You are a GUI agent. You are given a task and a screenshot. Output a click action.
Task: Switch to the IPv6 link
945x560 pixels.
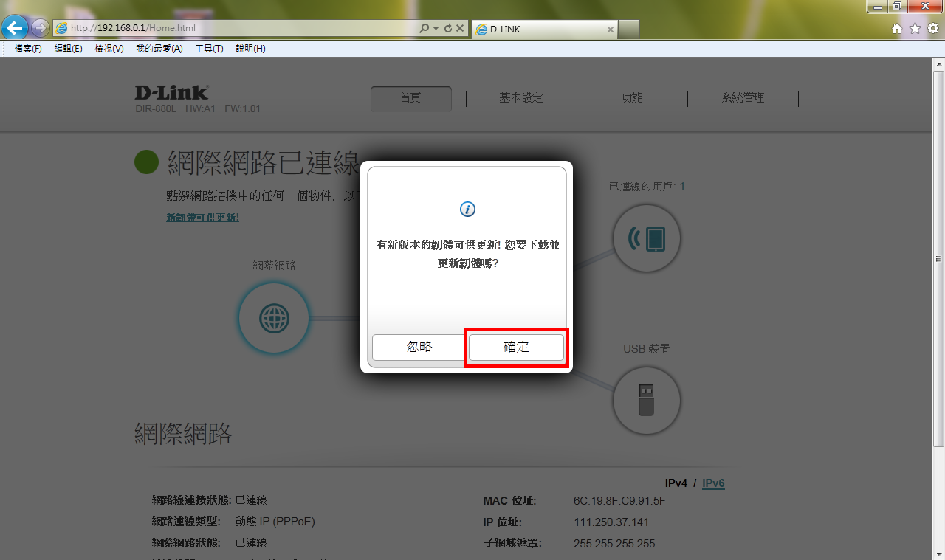pos(713,483)
